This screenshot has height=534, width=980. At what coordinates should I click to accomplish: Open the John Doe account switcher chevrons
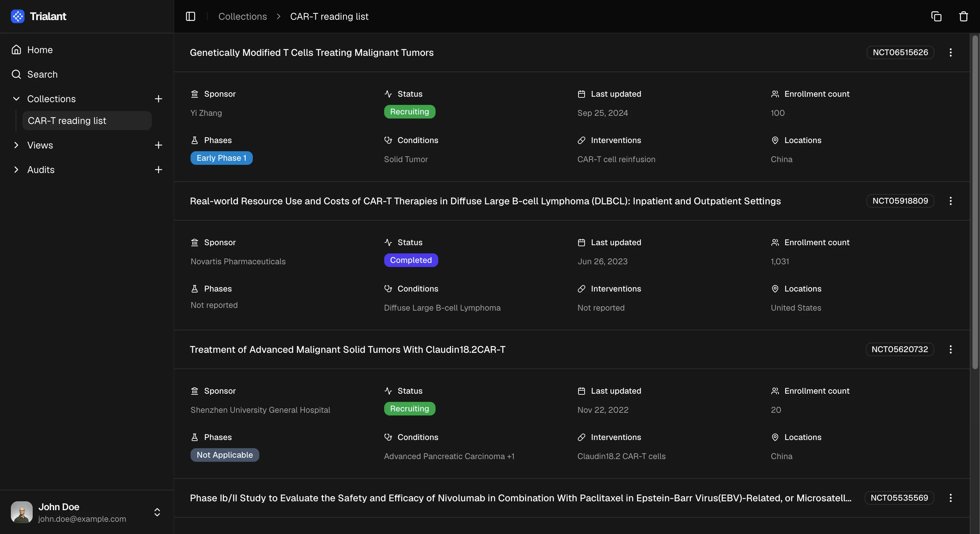coord(157,512)
